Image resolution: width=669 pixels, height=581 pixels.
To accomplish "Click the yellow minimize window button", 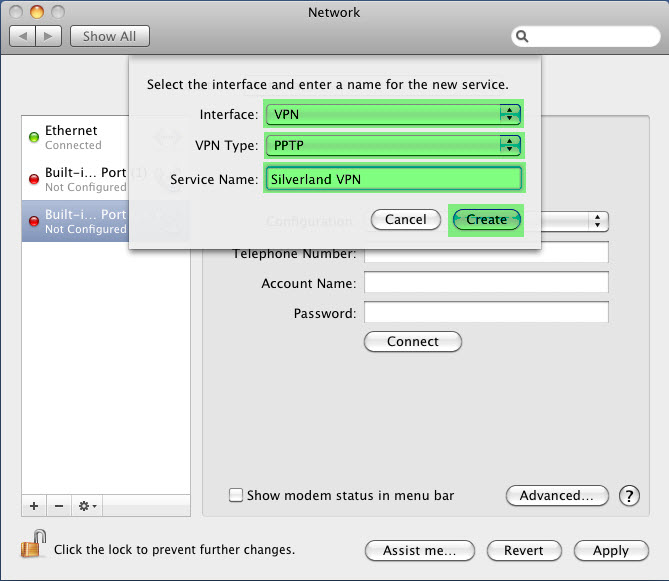I will click(x=37, y=12).
